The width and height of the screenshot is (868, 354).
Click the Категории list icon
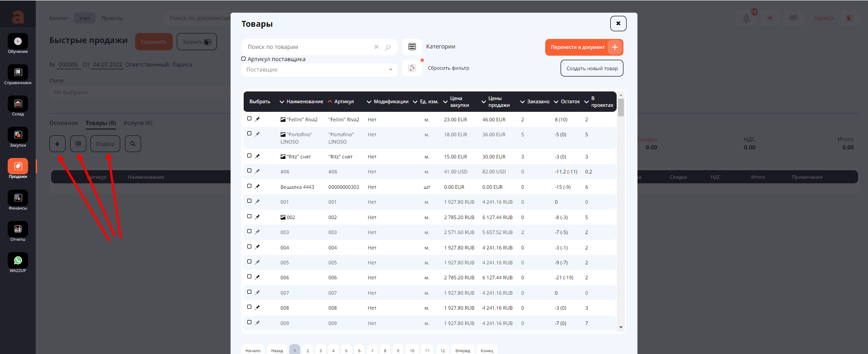click(x=412, y=47)
